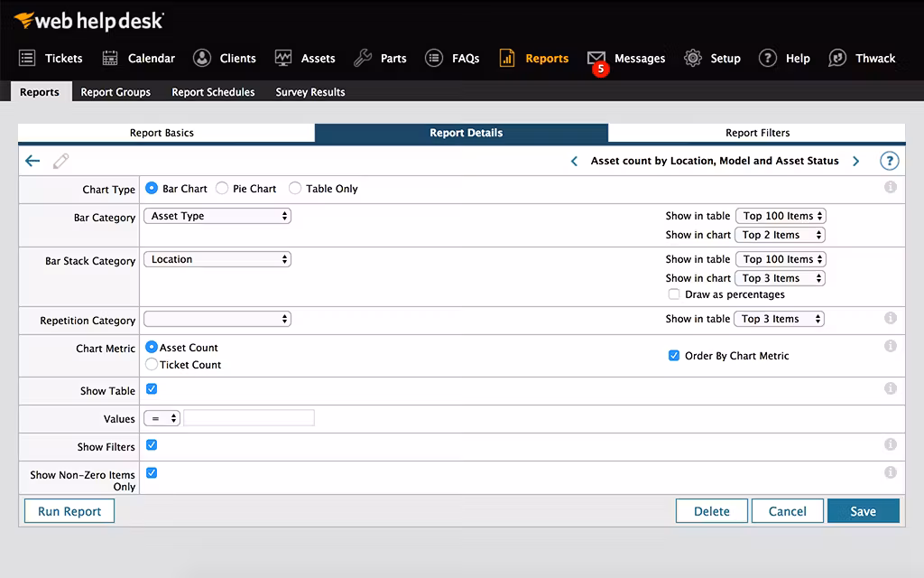Click the Run Report button
This screenshot has height=578, width=924.
click(x=69, y=511)
